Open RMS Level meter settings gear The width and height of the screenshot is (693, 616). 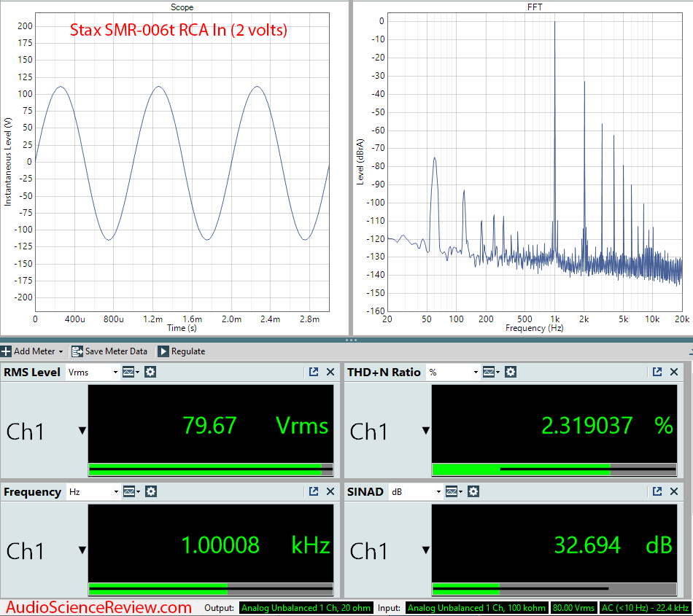[150, 373]
